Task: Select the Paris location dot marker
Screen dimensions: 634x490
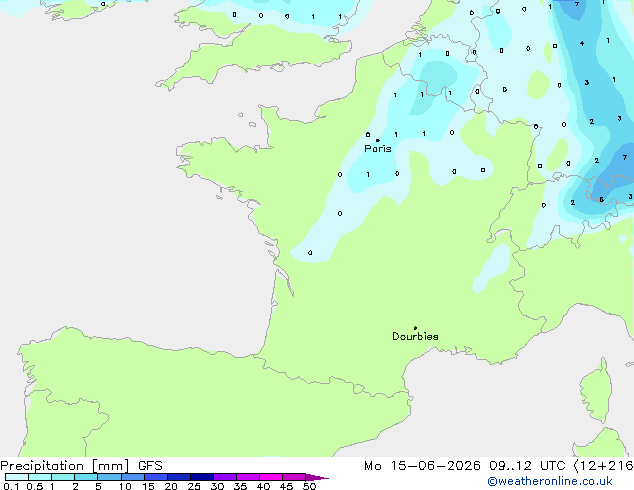Action: click(x=378, y=140)
